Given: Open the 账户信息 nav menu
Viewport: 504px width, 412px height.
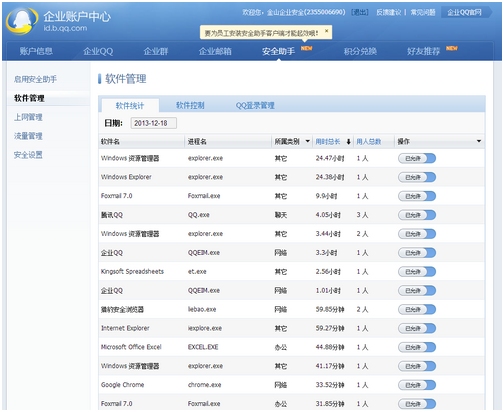Looking at the screenshot, I should click(36, 51).
